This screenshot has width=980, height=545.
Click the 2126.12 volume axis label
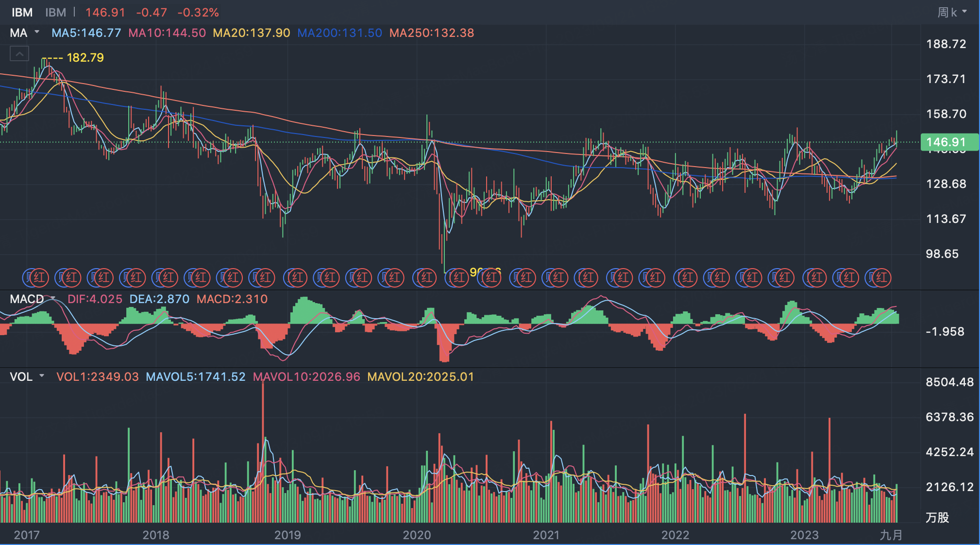[x=949, y=487]
